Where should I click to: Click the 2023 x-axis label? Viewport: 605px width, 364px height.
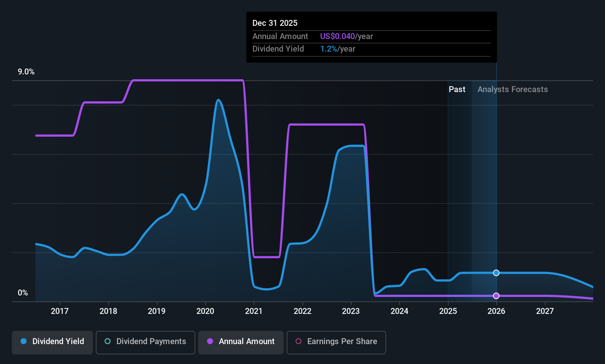pyautogui.click(x=351, y=311)
